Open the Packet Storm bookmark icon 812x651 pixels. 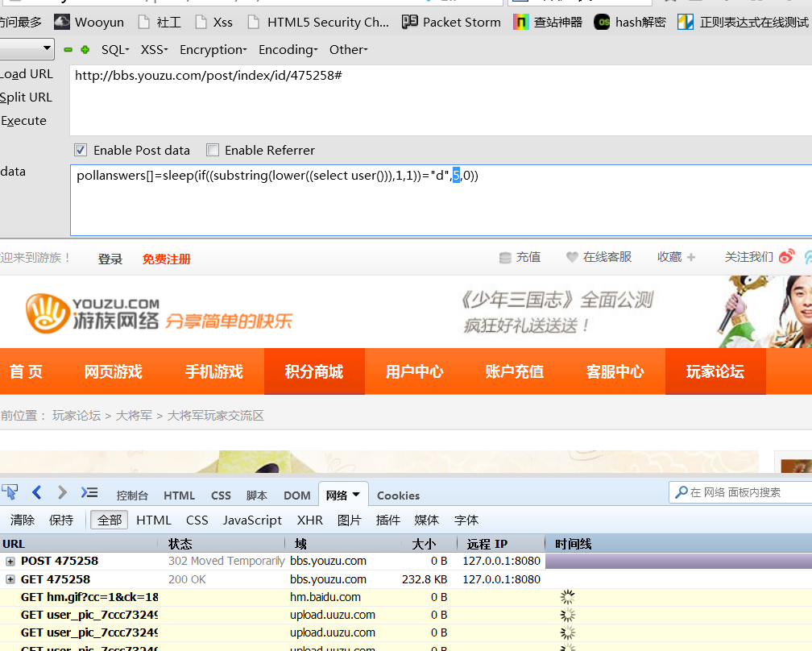click(x=409, y=23)
